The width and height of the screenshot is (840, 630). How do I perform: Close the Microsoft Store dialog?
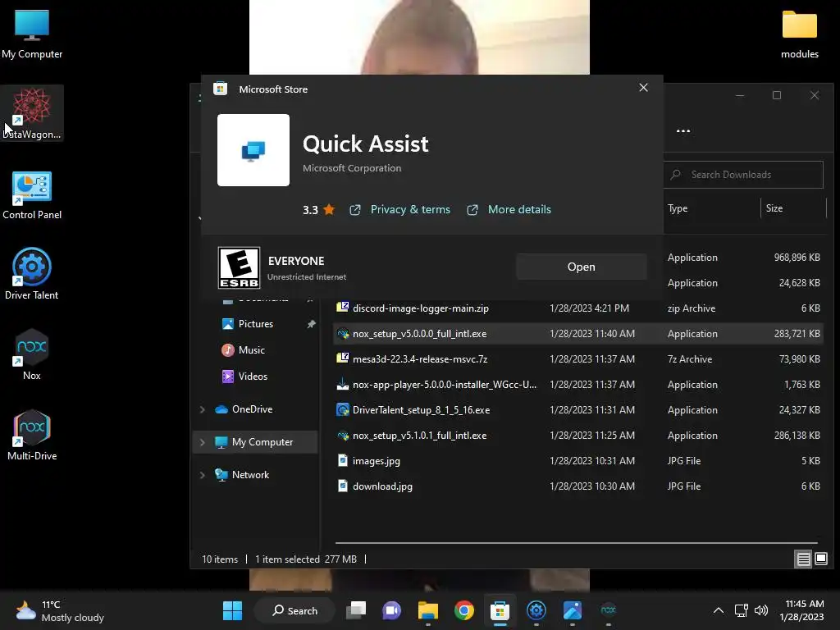click(643, 88)
